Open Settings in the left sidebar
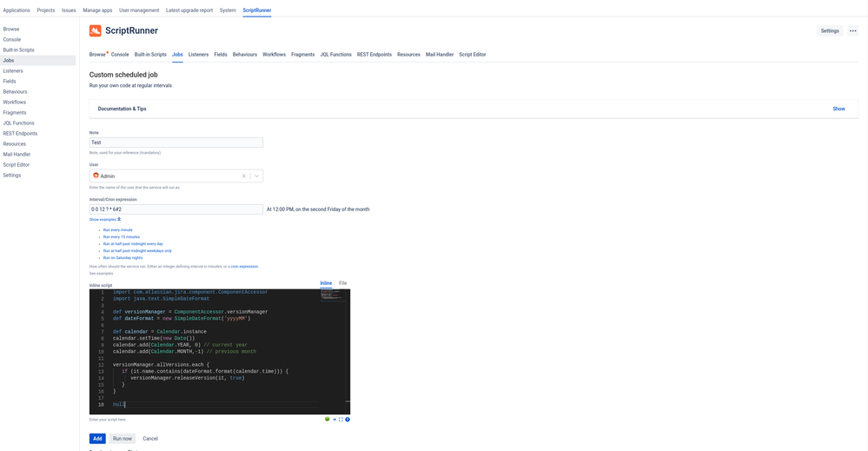Viewport: 868px width, 451px height. [x=11, y=176]
